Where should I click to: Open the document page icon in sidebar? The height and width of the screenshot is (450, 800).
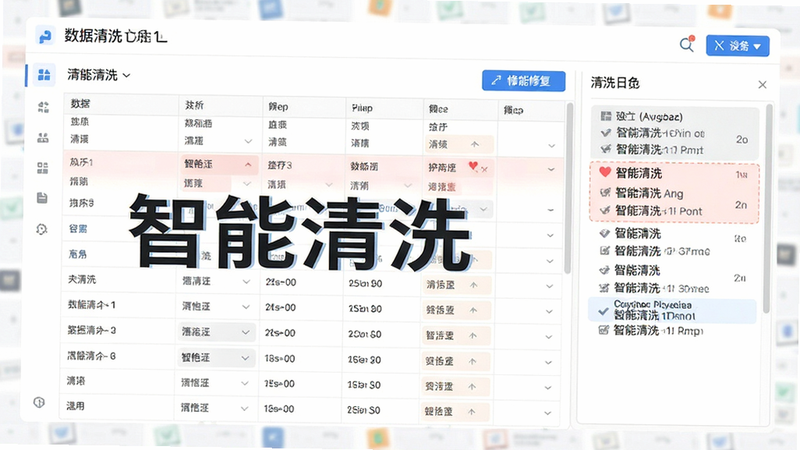pyautogui.click(x=42, y=198)
